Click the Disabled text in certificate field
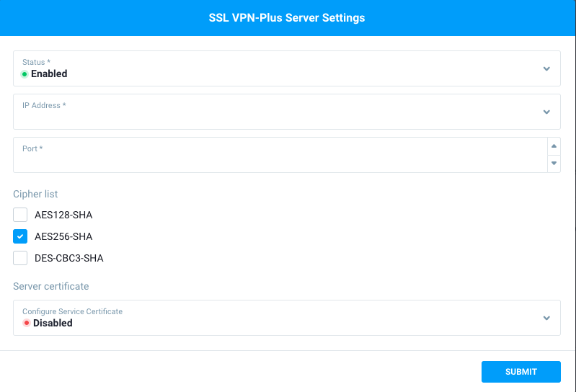 pyautogui.click(x=53, y=324)
